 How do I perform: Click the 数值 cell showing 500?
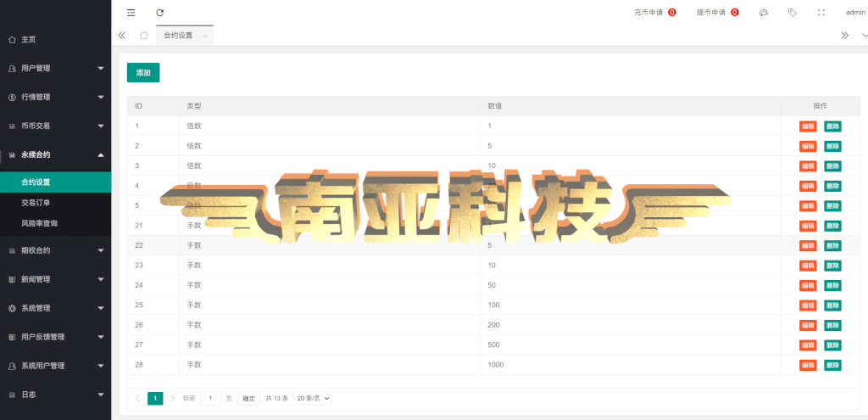pos(630,345)
